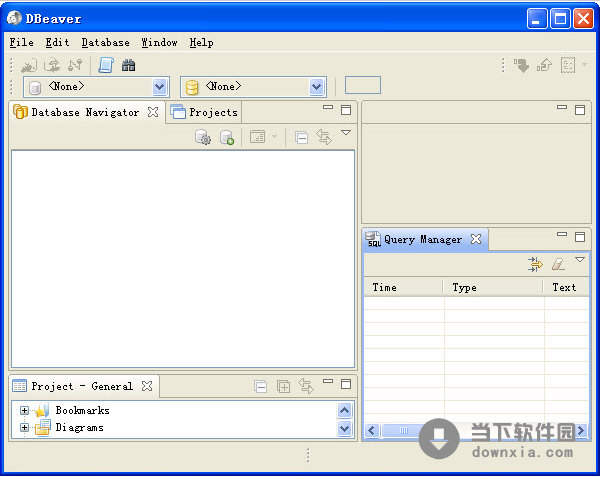Image resolution: width=600 pixels, height=477 pixels.
Task: Click the driver manager gear database icon
Action: [203, 137]
